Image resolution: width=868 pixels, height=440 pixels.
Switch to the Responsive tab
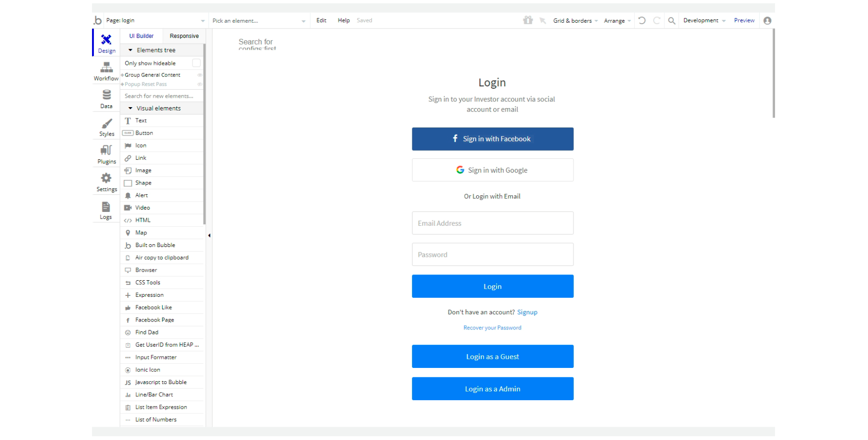tap(184, 36)
